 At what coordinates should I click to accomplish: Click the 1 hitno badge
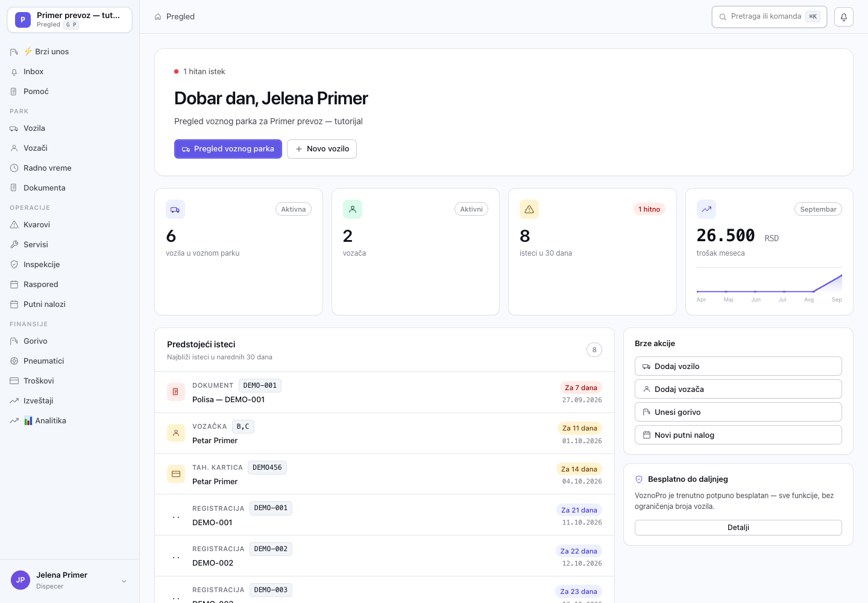coord(649,209)
